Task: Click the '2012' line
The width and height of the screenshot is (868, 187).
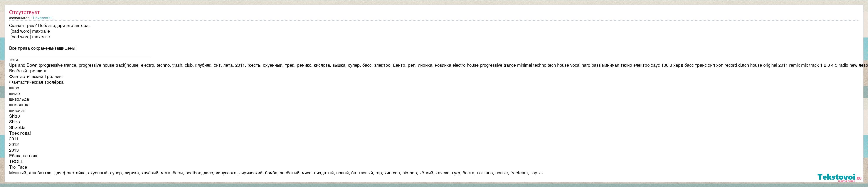Action: [14, 145]
